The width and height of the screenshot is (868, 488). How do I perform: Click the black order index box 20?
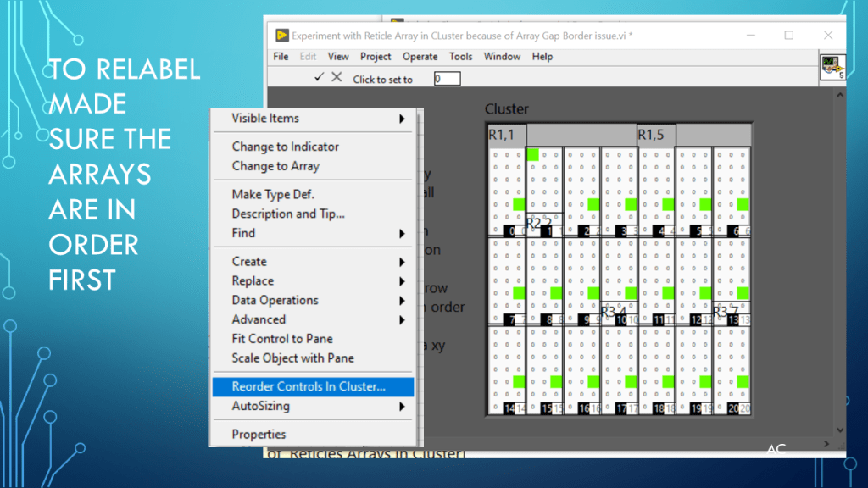pyautogui.click(x=733, y=408)
